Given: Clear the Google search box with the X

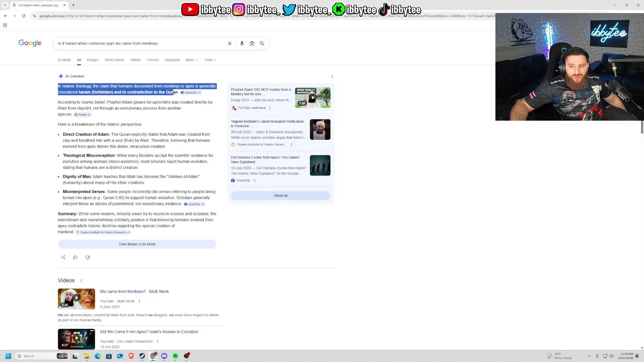Looking at the screenshot, I should click(x=229, y=43).
